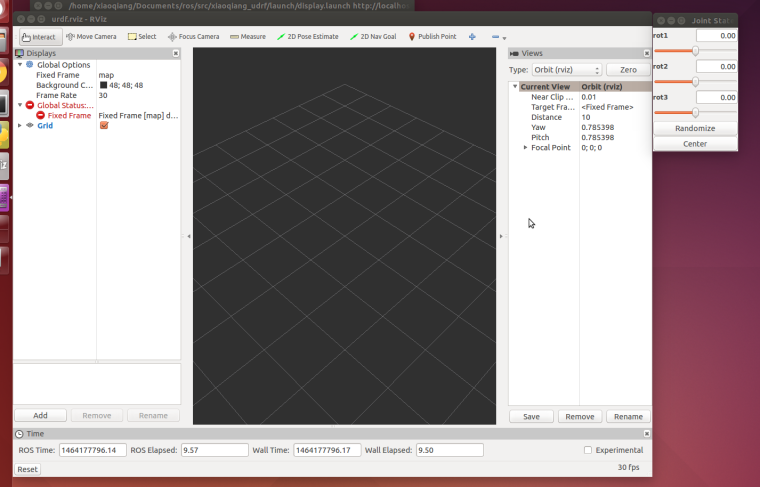This screenshot has width=760, height=487.
Task: Click the rot1 joint slider handle
Action: [695, 51]
